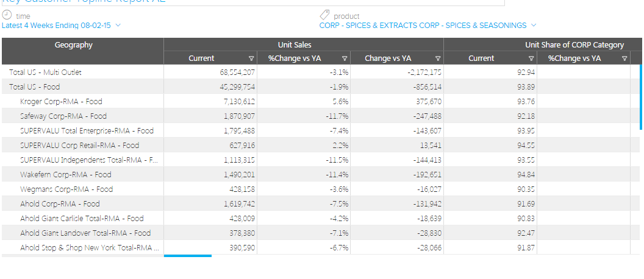The image size is (644, 279).
Task: Click the Unit Sales group header
Action: (304, 45)
